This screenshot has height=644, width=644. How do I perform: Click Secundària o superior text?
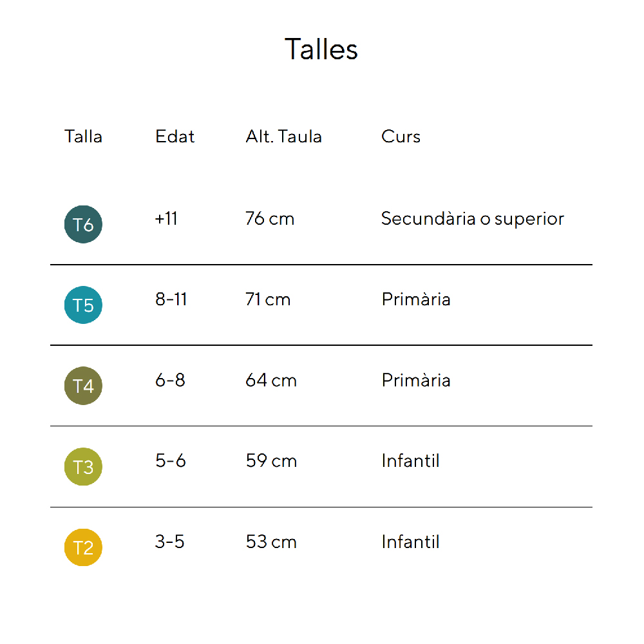click(472, 219)
